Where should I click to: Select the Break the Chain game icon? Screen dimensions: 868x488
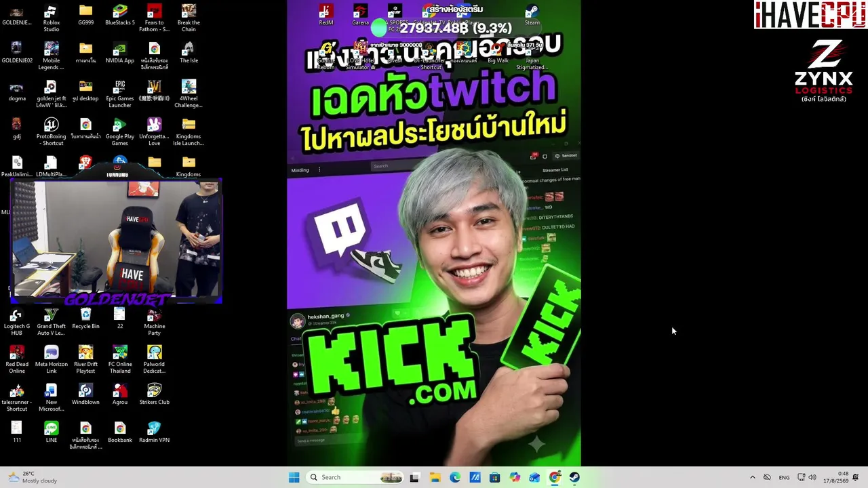189,18
